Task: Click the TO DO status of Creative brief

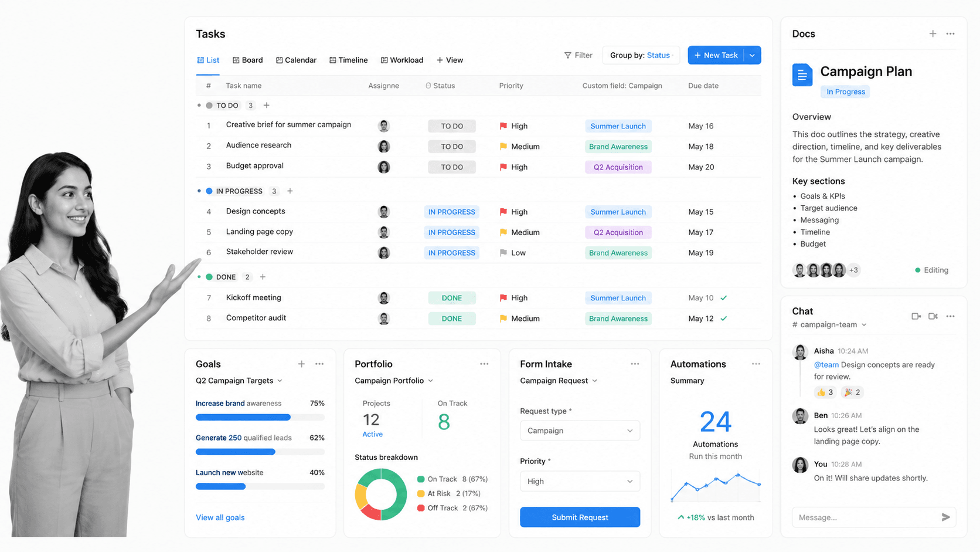Action: pos(452,126)
